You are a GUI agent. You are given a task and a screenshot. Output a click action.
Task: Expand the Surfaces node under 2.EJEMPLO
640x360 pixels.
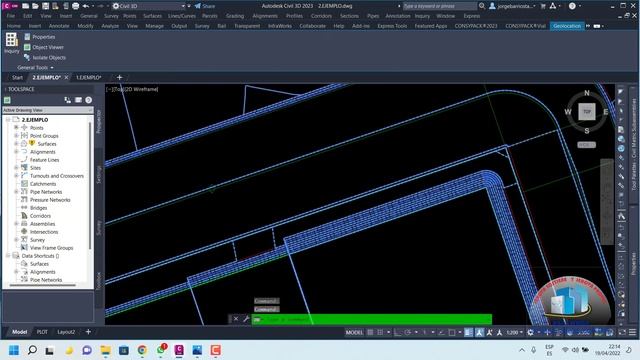pos(16,144)
